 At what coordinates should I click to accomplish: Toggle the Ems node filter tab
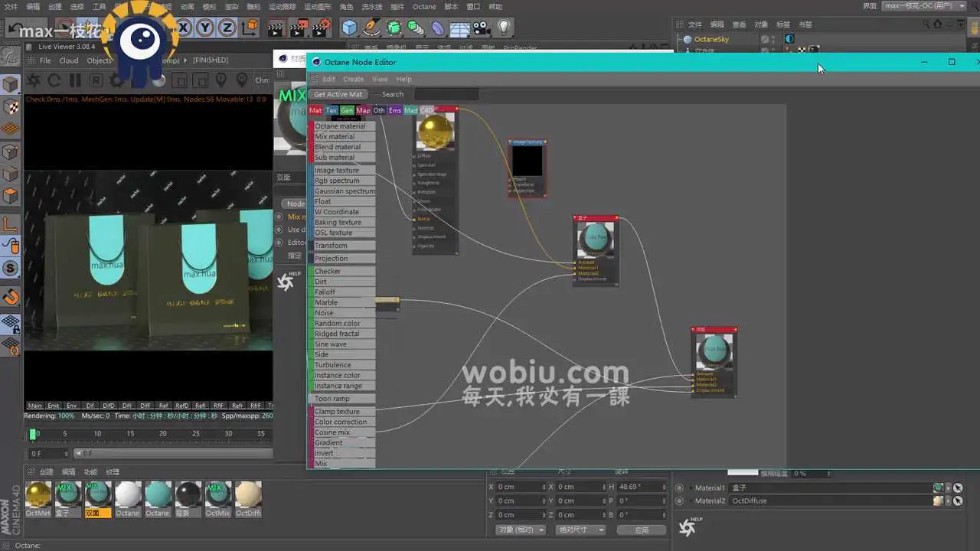click(395, 110)
